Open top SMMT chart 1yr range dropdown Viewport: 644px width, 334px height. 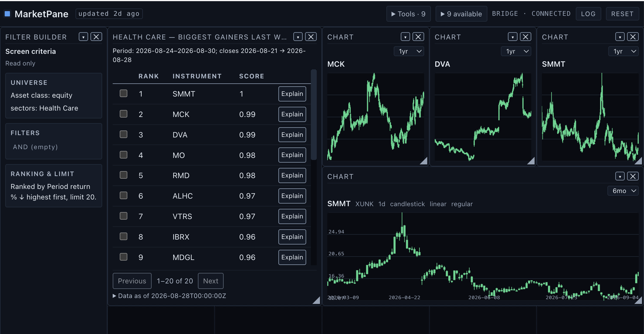624,51
